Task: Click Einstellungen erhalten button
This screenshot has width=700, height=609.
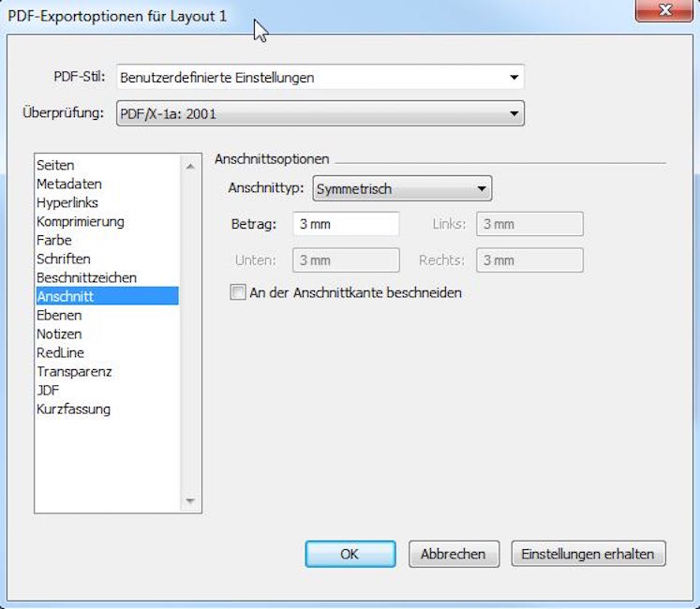Action: tap(588, 554)
